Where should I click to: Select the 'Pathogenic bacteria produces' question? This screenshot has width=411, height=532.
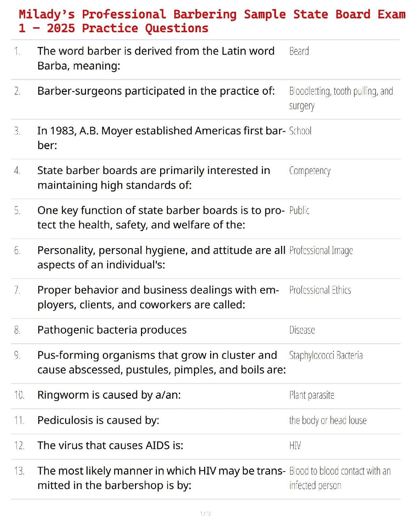[x=112, y=330]
